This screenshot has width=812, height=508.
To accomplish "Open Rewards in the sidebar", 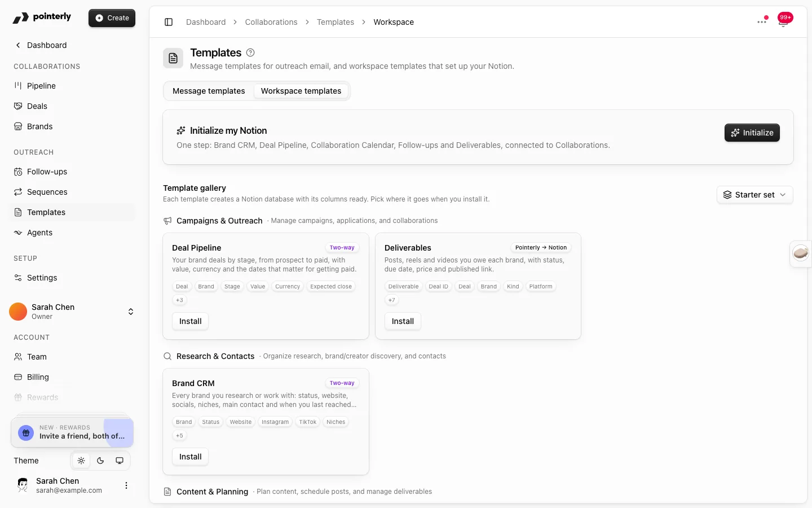I will 72,397.
